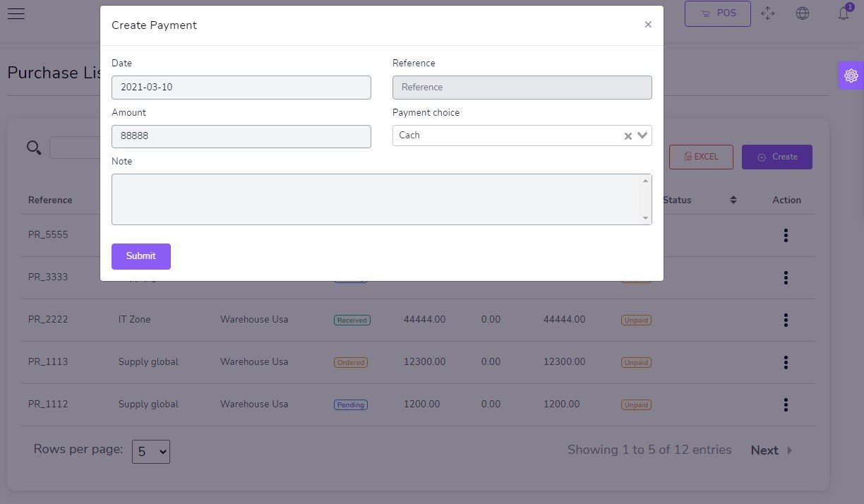Click the Note scrollbar down arrow
Image resolution: width=864 pixels, height=504 pixels.
tap(645, 218)
